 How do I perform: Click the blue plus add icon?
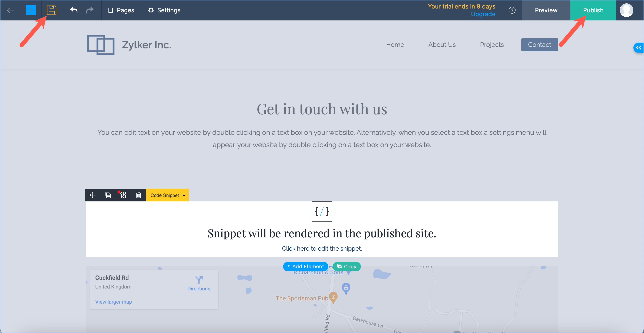[31, 10]
